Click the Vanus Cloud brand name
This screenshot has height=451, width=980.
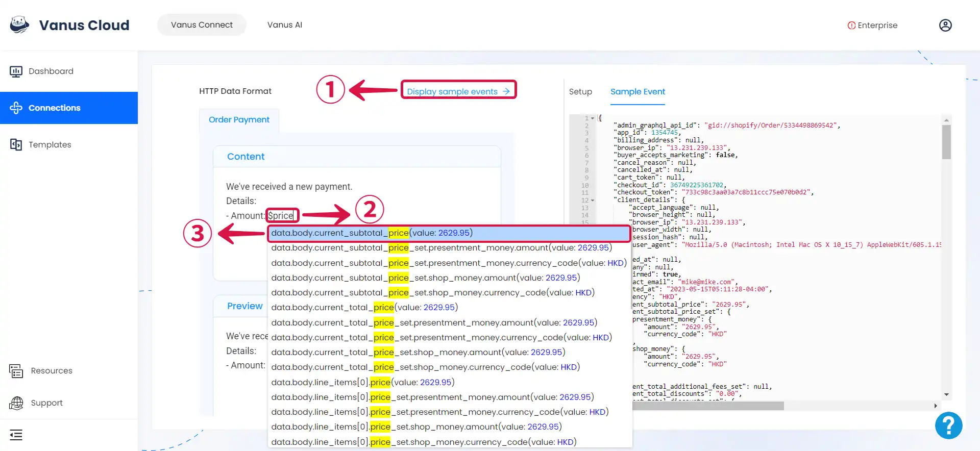coord(84,25)
